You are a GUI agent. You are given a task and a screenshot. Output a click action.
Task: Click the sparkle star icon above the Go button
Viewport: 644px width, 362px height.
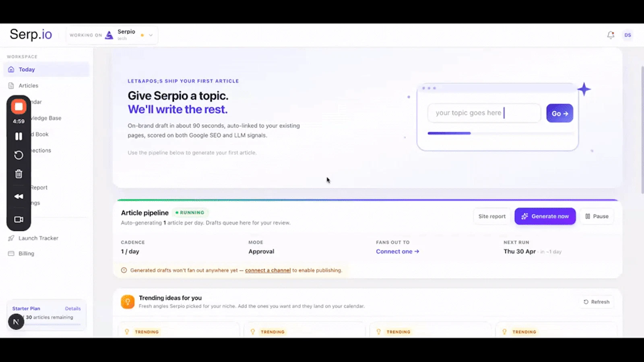point(584,89)
